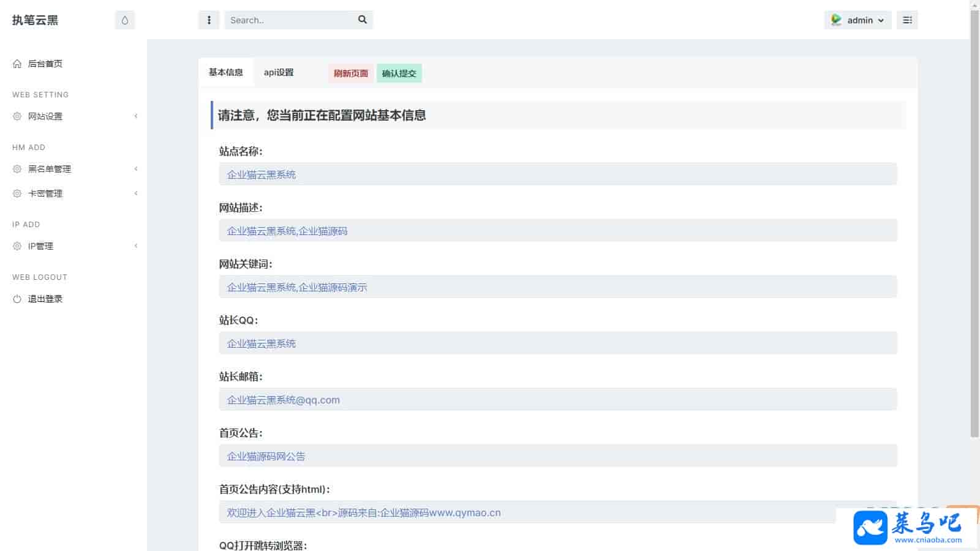
Task: Click the WEB SETTING section label
Action: [x=40, y=95]
